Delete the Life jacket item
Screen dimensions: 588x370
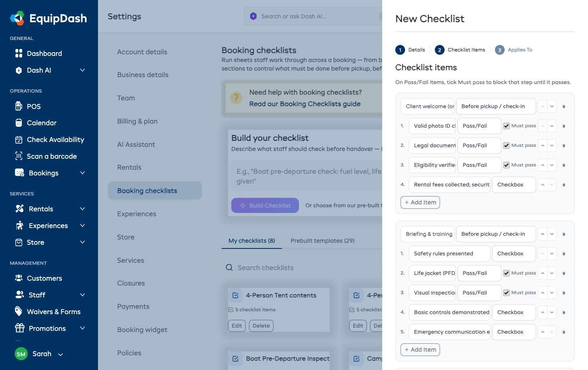[564, 273]
